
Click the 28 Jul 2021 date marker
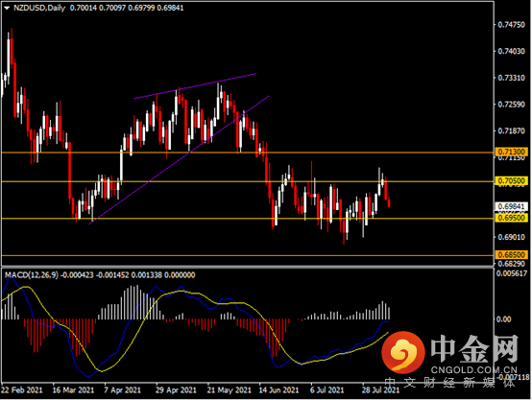coord(380,390)
